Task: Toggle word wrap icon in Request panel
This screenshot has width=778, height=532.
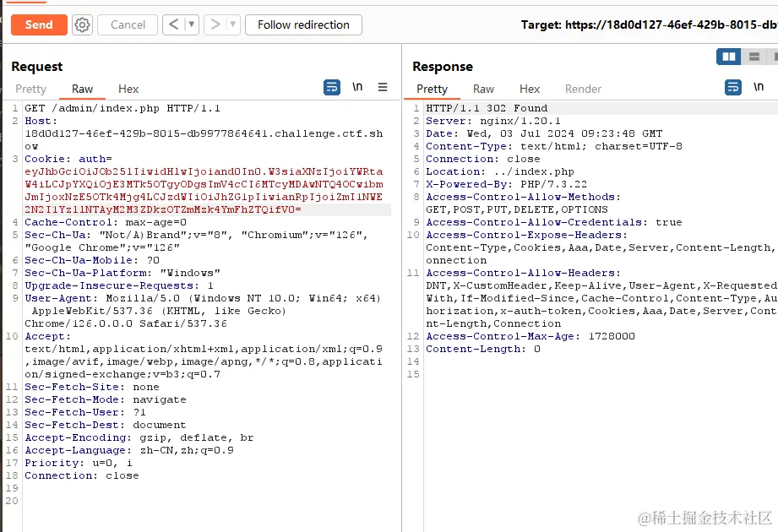Action: (x=332, y=87)
